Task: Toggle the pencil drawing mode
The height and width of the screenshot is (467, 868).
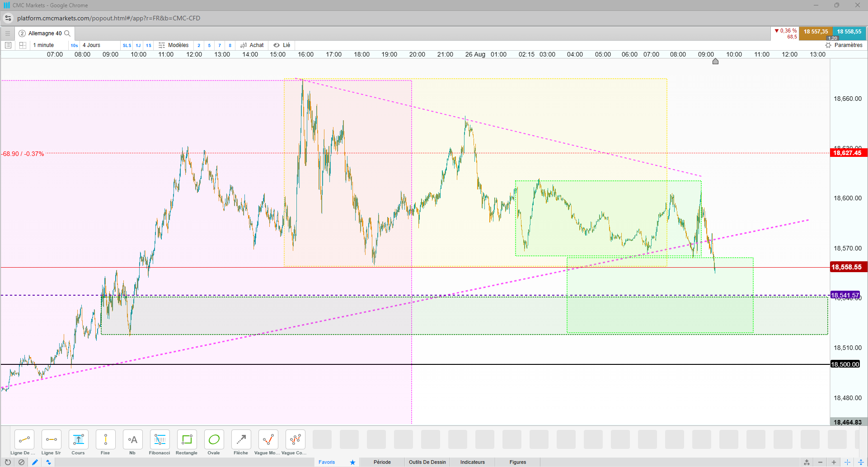Action: pos(35,462)
